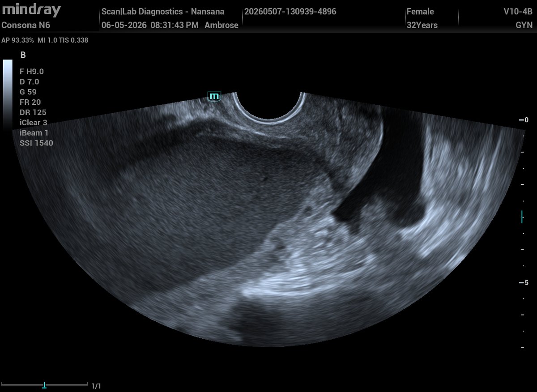537x392 pixels.
Task: Click patient sex 'Female'
Action: click(420, 12)
